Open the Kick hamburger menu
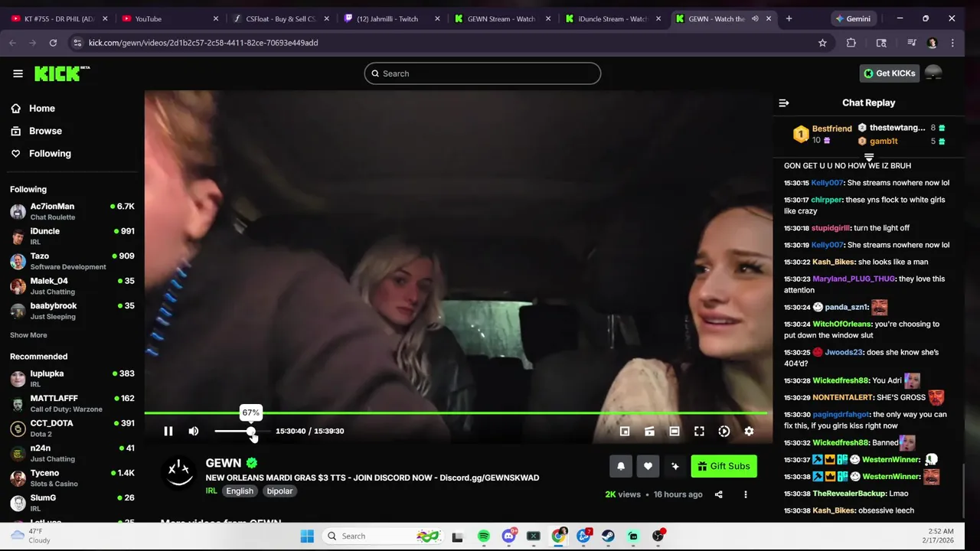Screen dimensions: 980x551 (18, 73)
